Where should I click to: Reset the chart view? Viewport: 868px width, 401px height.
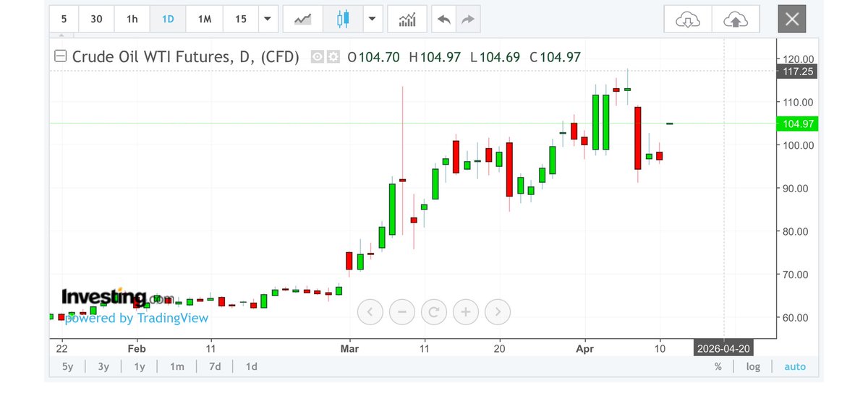coord(434,312)
